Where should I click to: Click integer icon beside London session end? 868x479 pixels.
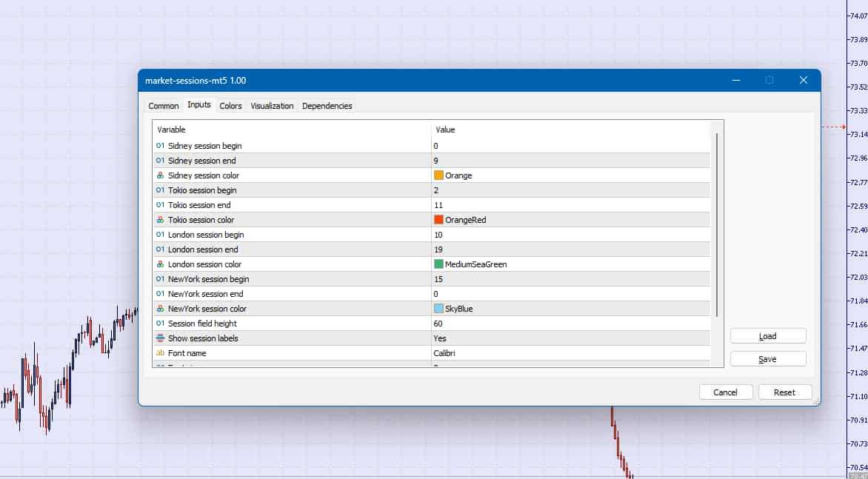[x=161, y=249]
